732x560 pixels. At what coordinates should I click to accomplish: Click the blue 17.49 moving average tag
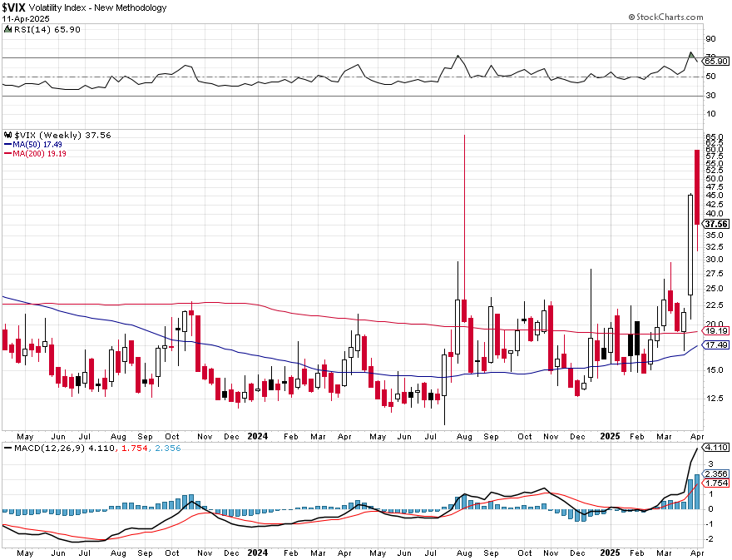[x=716, y=345]
